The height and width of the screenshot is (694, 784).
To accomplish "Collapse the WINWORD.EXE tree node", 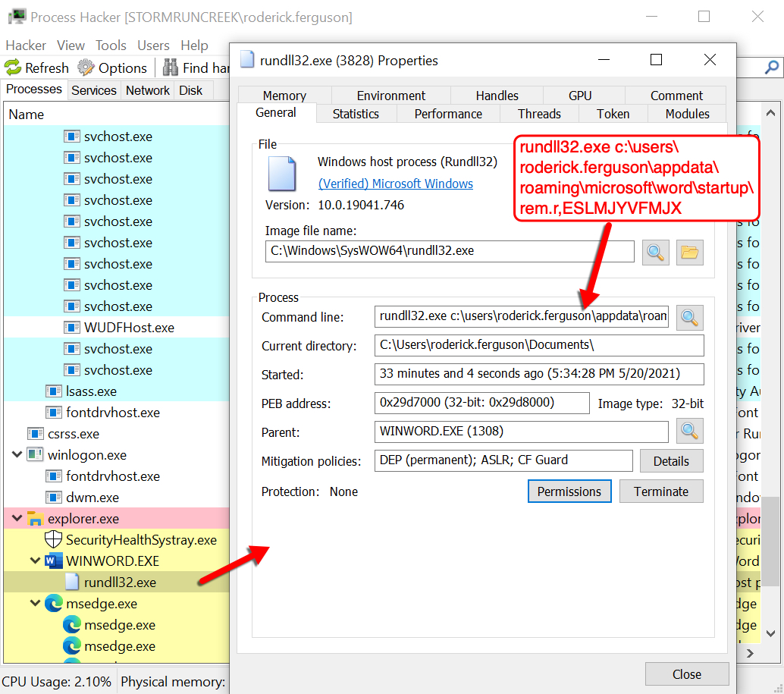I will pos(35,561).
